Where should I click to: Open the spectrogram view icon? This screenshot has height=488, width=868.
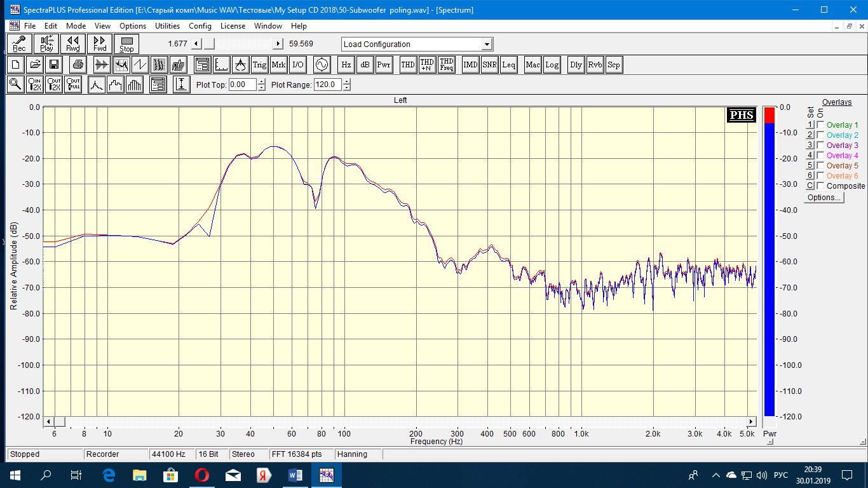click(159, 64)
